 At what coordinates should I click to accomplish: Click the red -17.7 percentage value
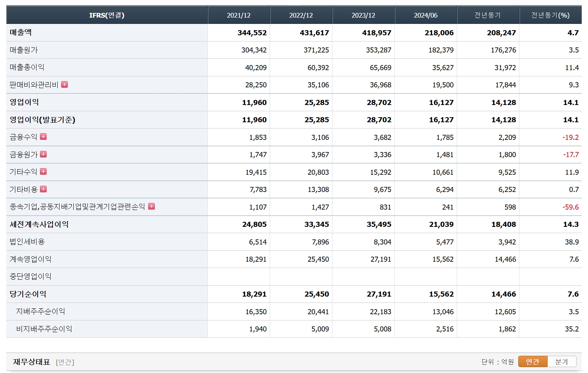pyautogui.click(x=570, y=155)
